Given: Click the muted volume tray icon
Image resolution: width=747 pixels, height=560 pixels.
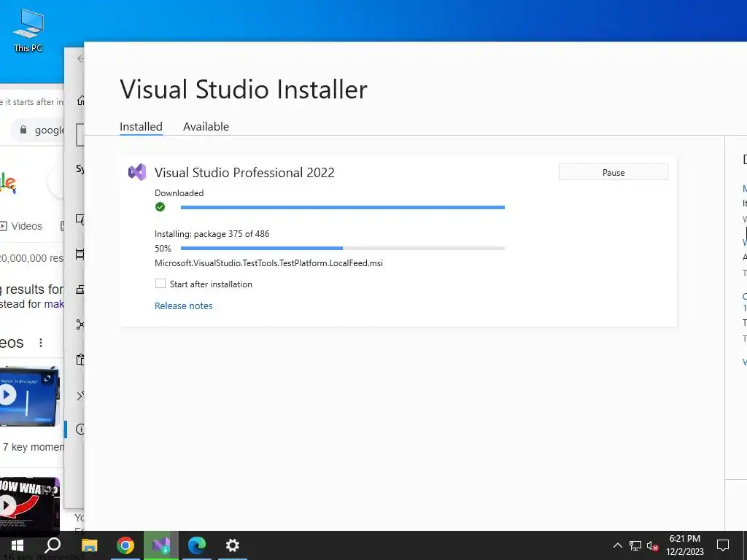Looking at the screenshot, I should click(652, 545).
